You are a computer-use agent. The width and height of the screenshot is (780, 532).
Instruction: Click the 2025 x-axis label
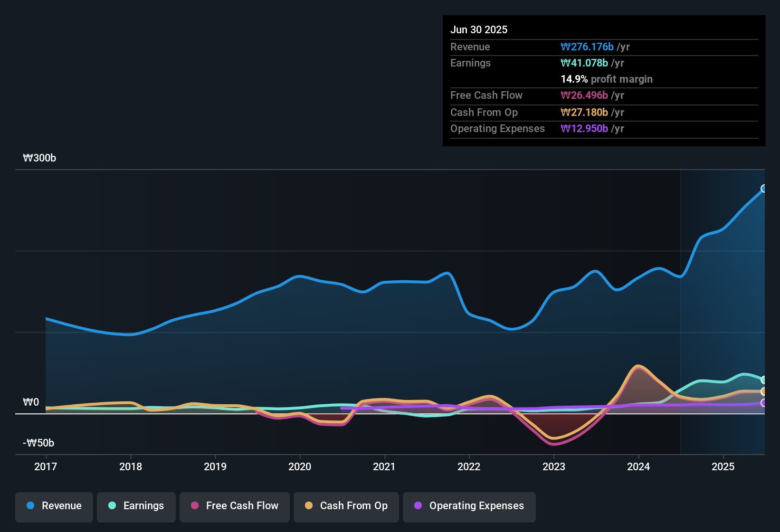click(723, 467)
